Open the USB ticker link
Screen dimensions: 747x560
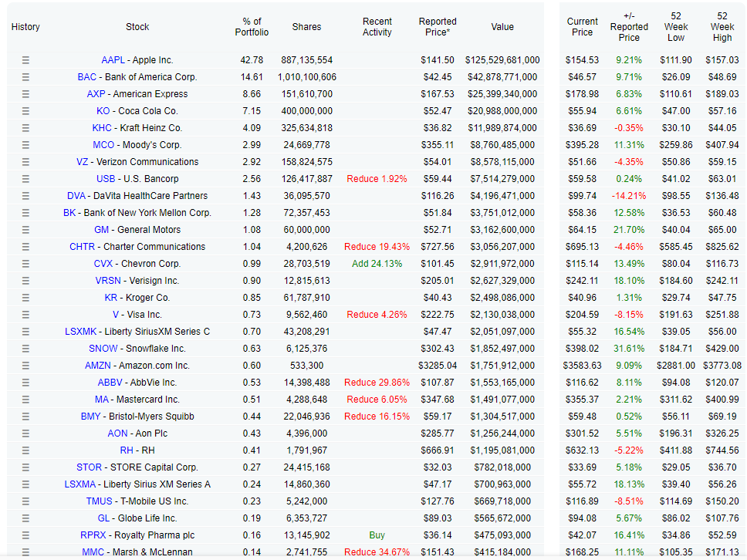pos(106,179)
